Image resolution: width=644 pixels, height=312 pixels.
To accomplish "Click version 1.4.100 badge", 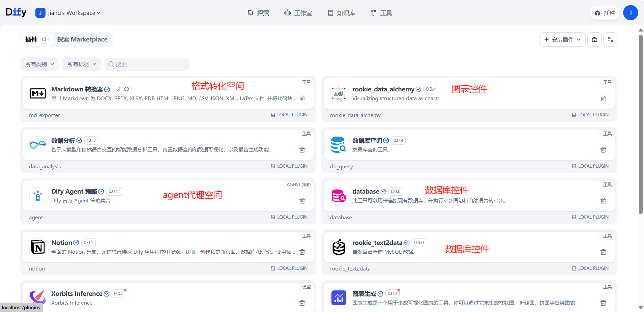I will (122, 89).
